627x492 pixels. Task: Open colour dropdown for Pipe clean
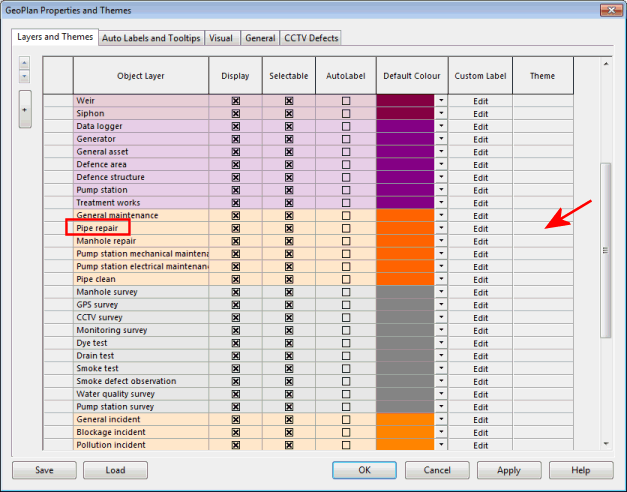click(x=441, y=279)
